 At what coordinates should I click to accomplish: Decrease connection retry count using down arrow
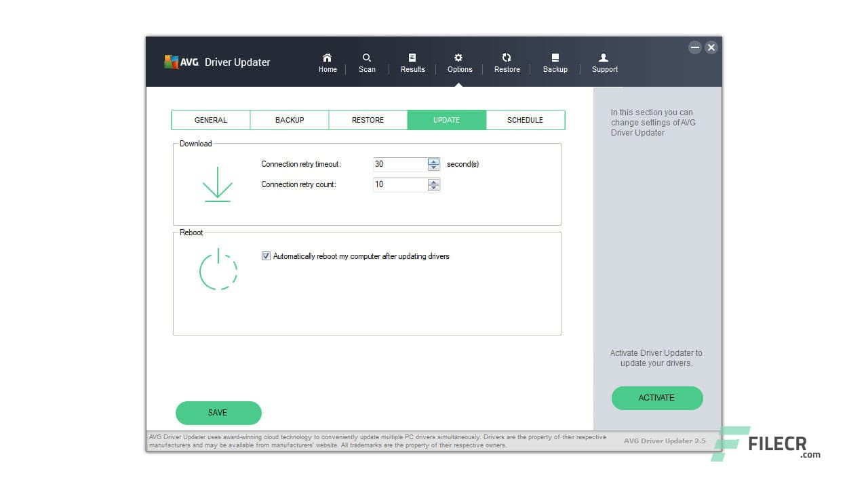coord(433,188)
